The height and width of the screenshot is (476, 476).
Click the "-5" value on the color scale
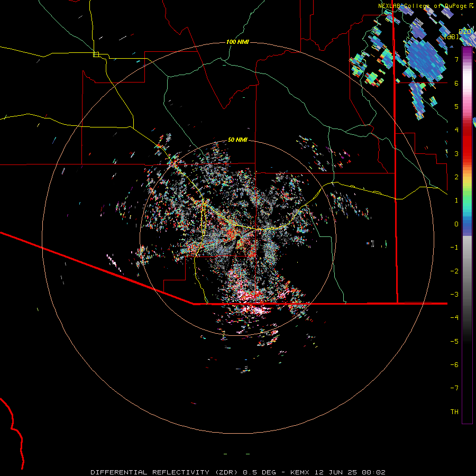click(x=454, y=342)
